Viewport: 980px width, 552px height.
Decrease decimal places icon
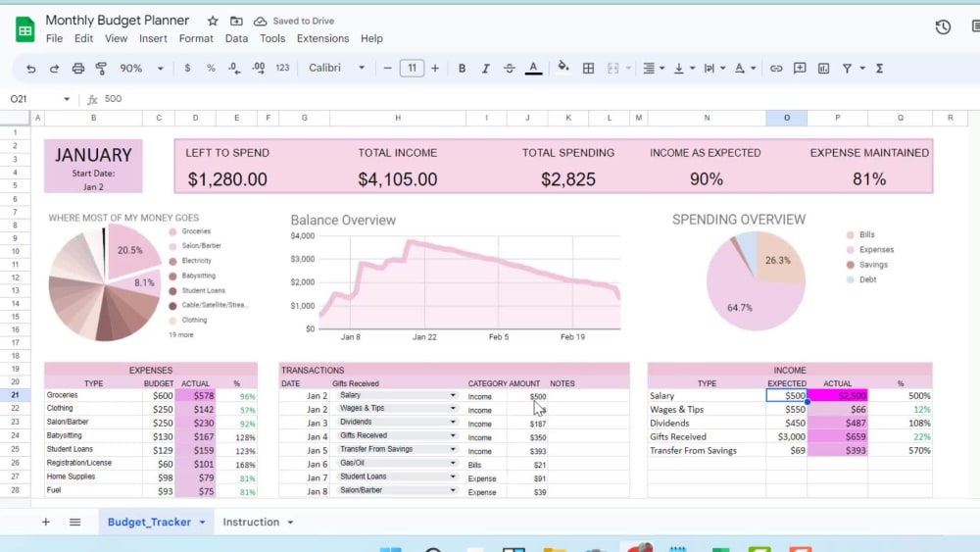point(234,68)
